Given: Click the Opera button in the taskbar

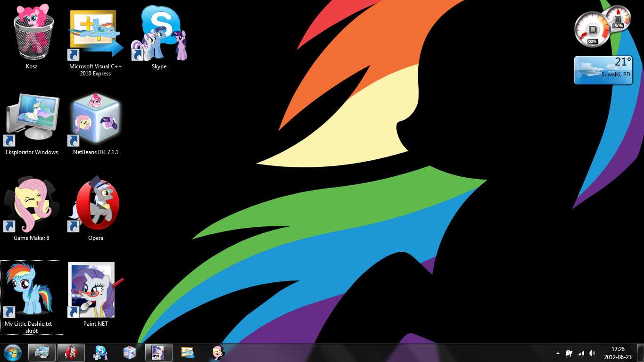Looking at the screenshot, I should tap(71, 353).
